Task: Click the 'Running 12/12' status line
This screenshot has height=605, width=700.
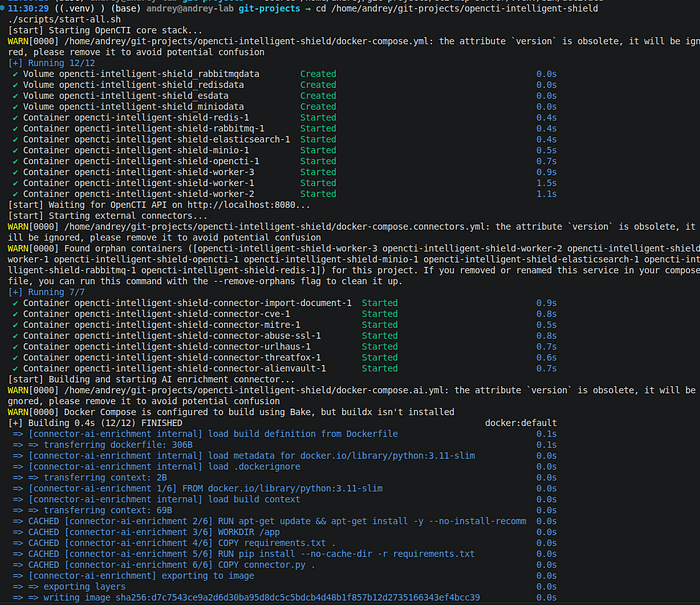Action: (52, 63)
